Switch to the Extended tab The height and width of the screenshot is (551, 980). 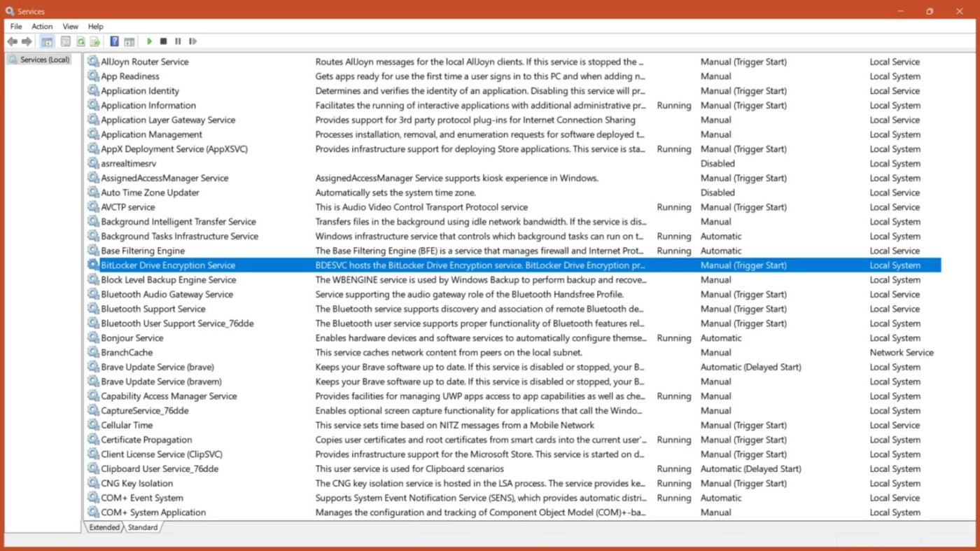point(104,527)
